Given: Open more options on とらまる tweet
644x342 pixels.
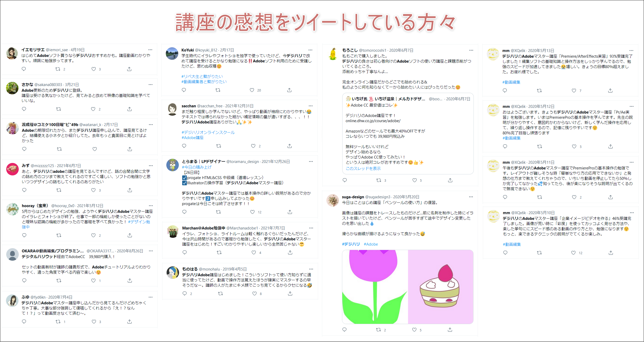Looking at the screenshot, I should (x=311, y=161).
